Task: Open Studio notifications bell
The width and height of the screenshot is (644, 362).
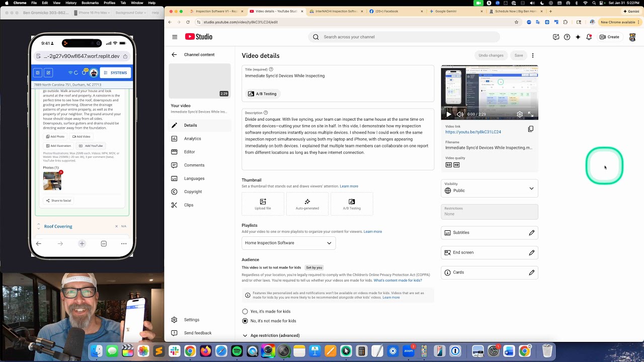Action: [589, 37]
